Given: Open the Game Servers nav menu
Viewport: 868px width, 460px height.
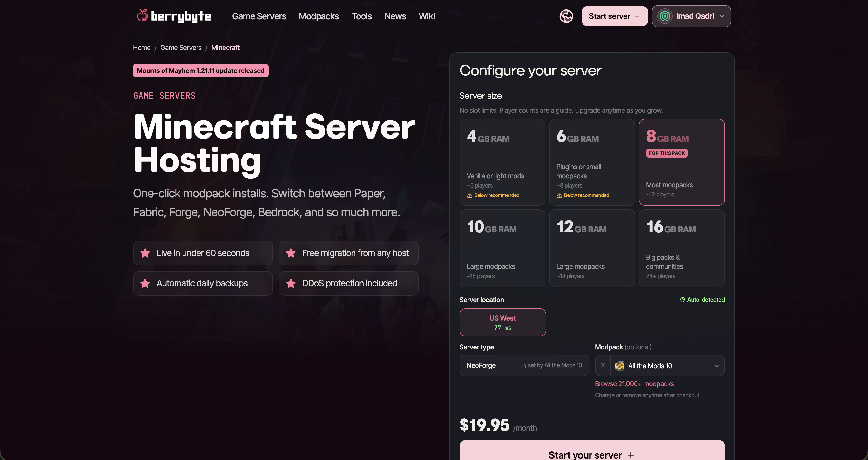Looking at the screenshot, I should (259, 16).
